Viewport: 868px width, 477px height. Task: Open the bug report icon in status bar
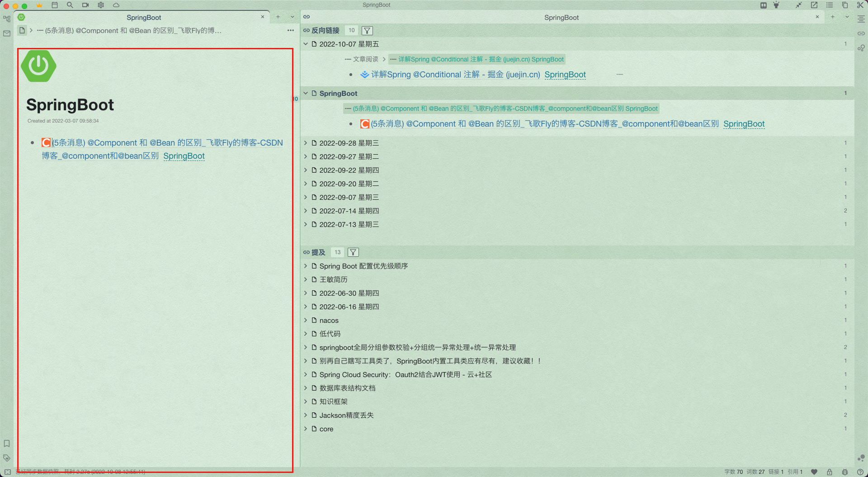point(844,472)
